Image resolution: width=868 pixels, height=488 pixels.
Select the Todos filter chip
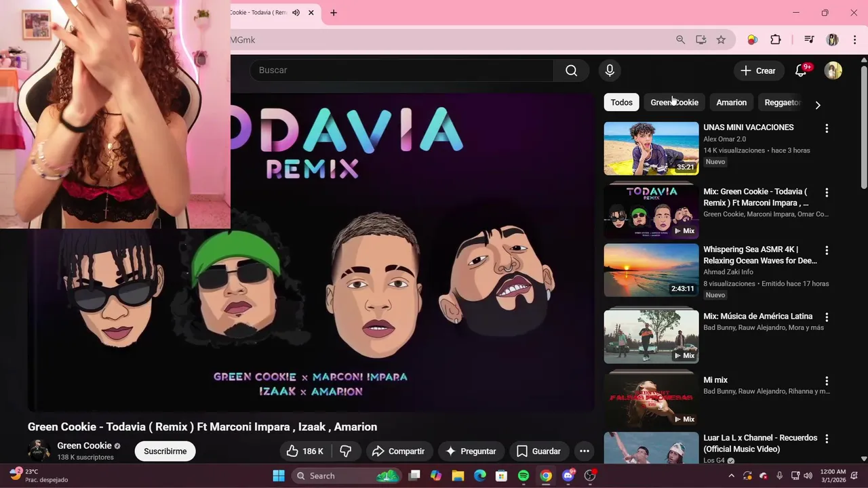pos(621,102)
